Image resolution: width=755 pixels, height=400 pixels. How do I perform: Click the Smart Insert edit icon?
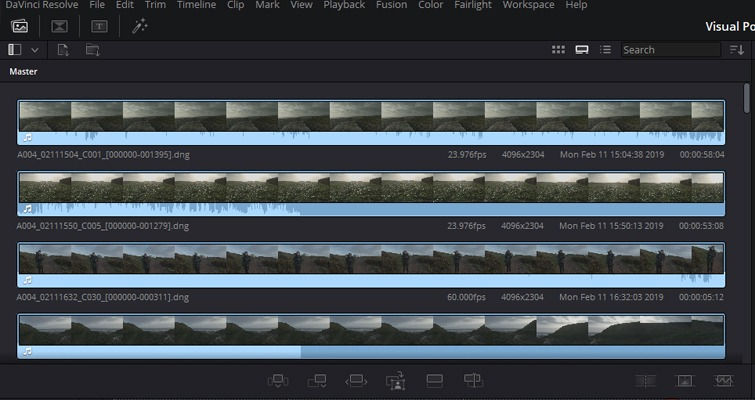[278, 381]
